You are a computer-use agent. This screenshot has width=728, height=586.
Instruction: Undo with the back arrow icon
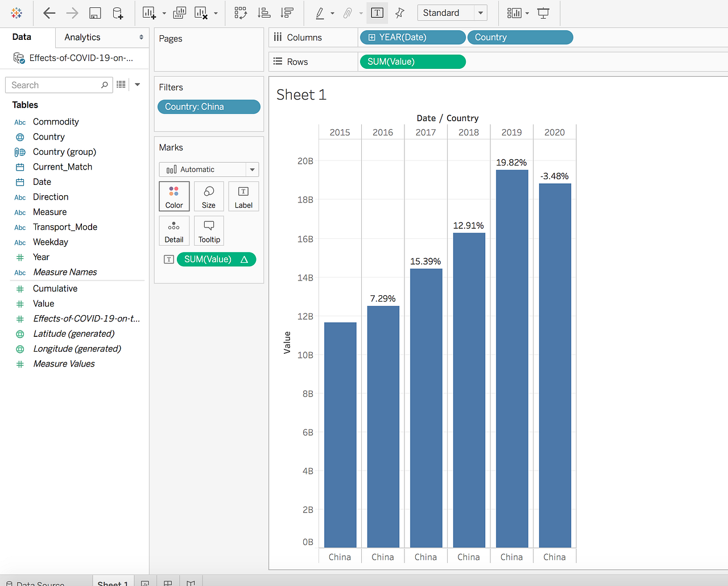click(x=49, y=13)
